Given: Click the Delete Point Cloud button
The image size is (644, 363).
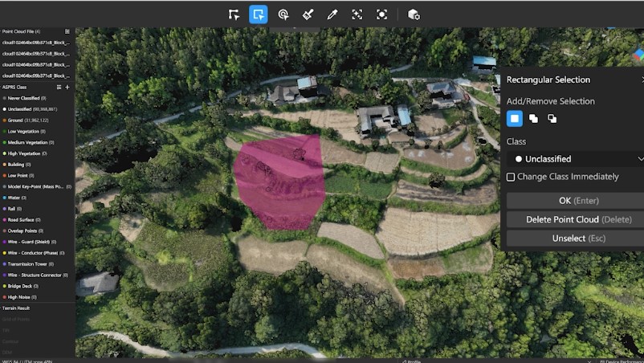Looking at the screenshot, I should pyautogui.click(x=573, y=219).
